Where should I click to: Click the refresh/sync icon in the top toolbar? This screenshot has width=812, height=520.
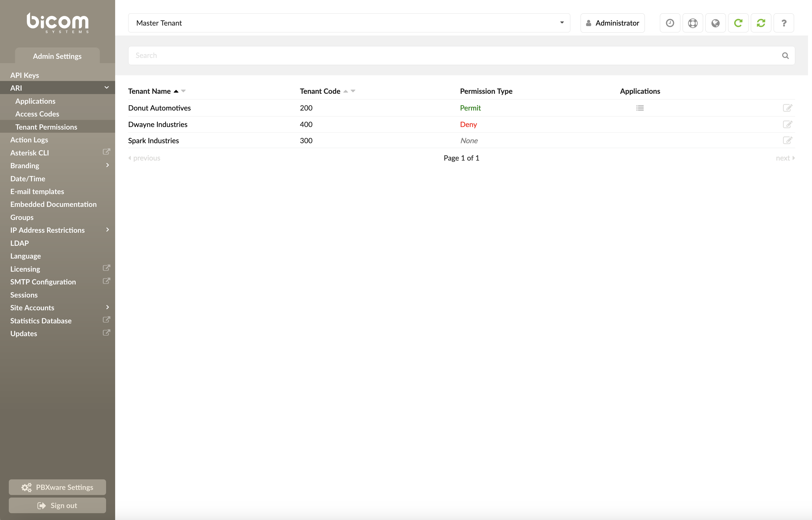761,22
